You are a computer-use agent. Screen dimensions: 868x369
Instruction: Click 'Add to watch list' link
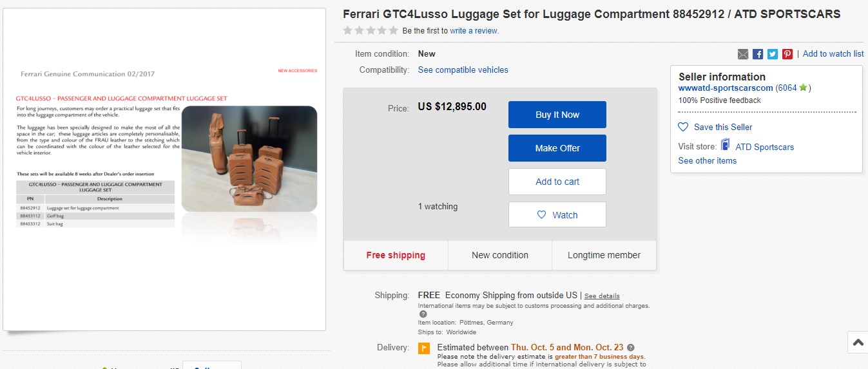[833, 54]
